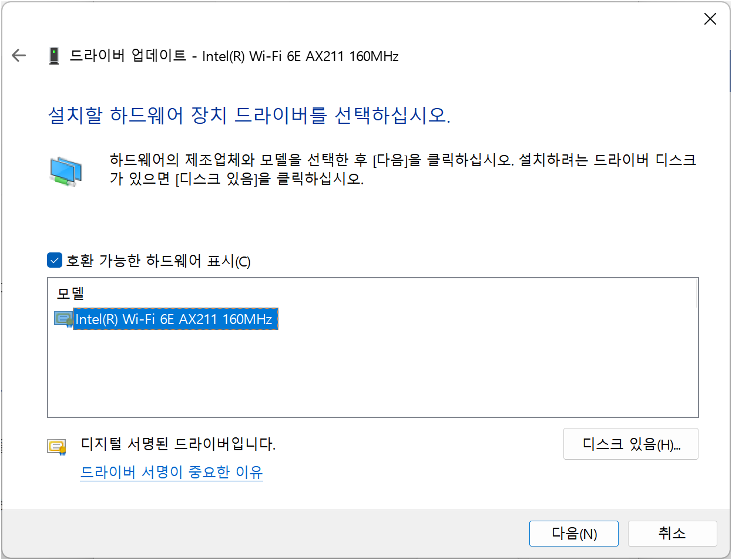Click the 드라이버 업데이트 window title text
This screenshot has width=732, height=560.
tap(234, 56)
